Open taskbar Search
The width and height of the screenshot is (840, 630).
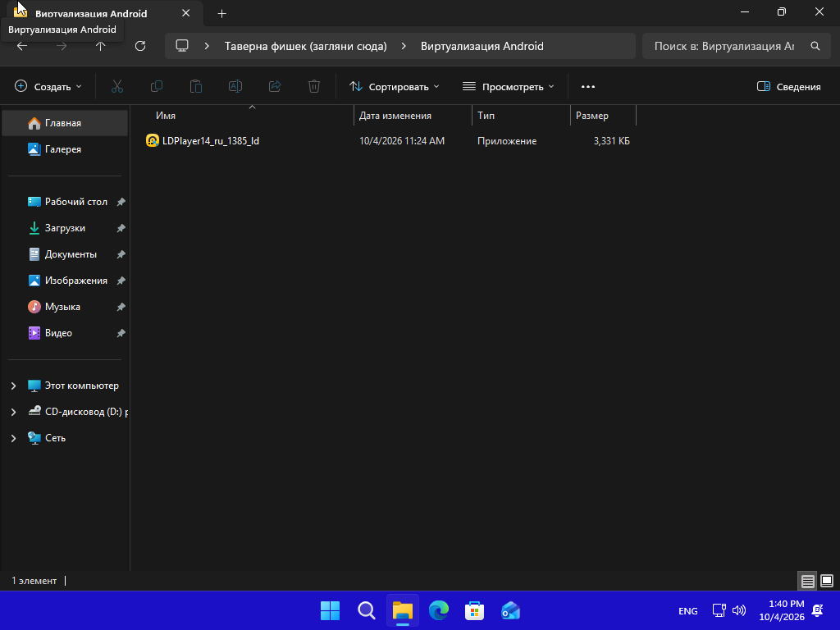coord(367,610)
